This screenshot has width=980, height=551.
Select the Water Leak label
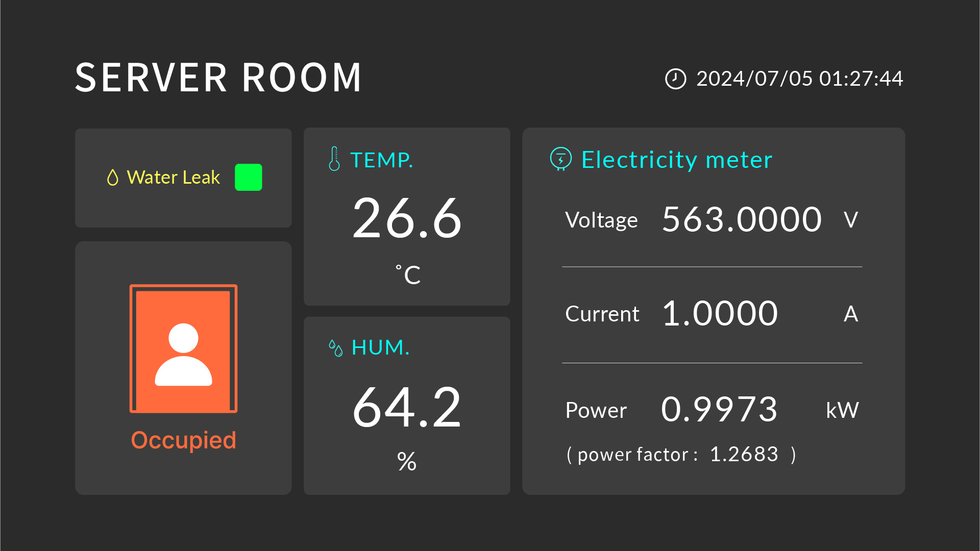(x=173, y=178)
